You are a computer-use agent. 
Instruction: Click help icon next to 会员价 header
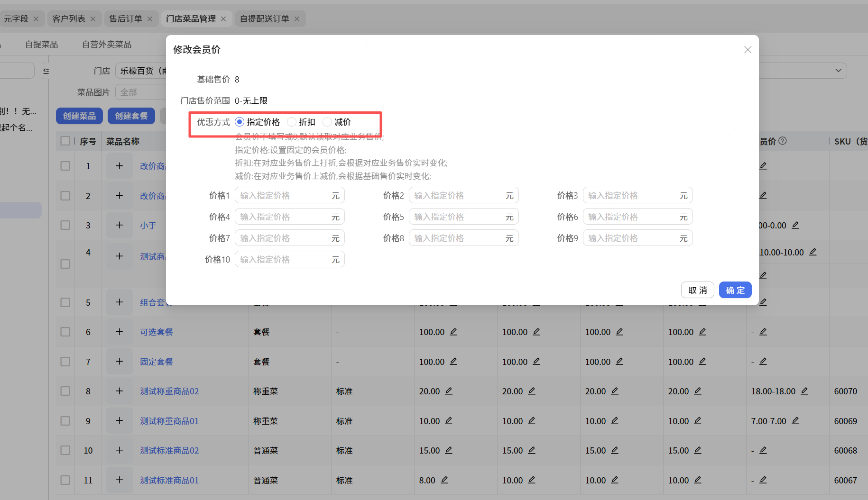pyautogui.click(x=783, y=141)
